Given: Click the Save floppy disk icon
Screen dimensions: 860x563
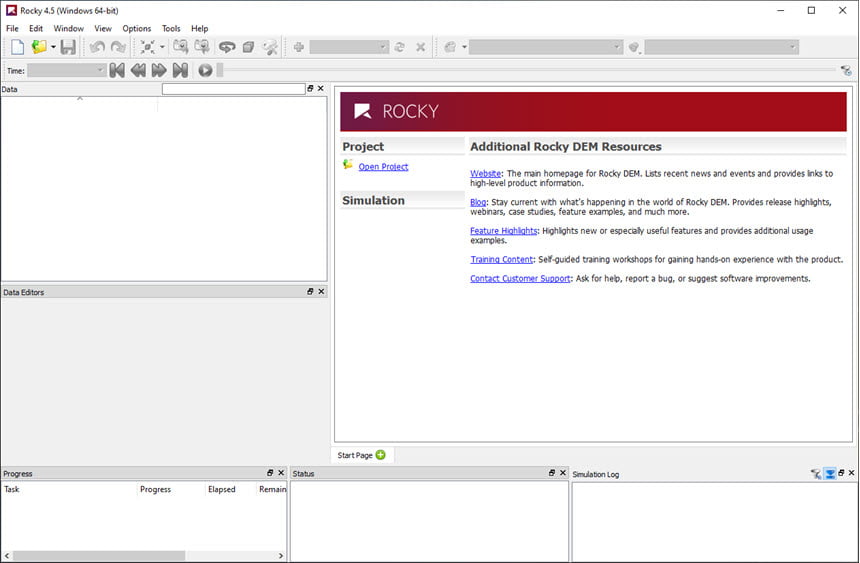Looking at the screenshot, I should click(x=68, y=47).
